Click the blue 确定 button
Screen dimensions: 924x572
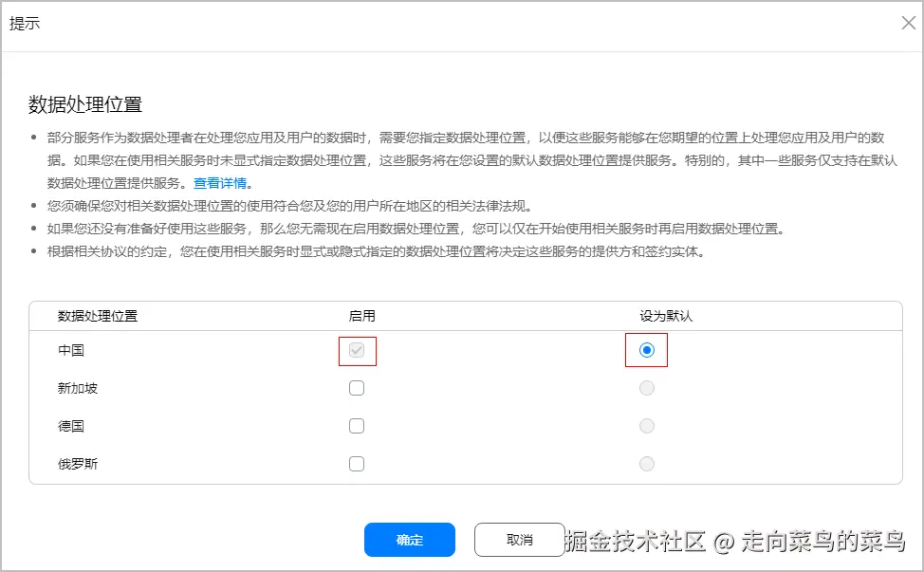[x=409, y=539]
